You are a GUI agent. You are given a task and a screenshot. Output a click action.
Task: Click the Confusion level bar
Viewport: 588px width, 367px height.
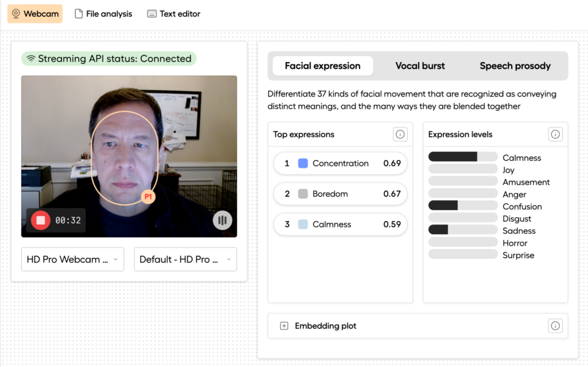[463, 205]
